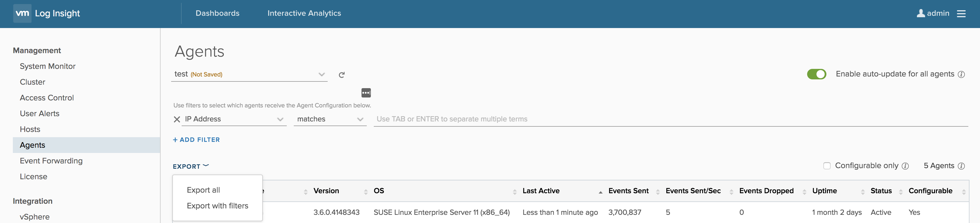Select Export all from the menu
Image resolution: width=980 pixels, height=223 pixels.
203,190
